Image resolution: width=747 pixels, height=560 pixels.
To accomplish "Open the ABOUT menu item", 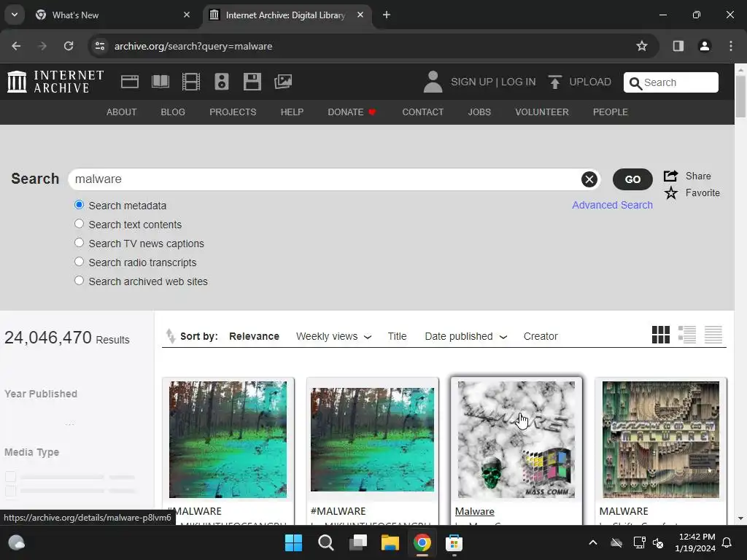I will click(x=122, y=112).
